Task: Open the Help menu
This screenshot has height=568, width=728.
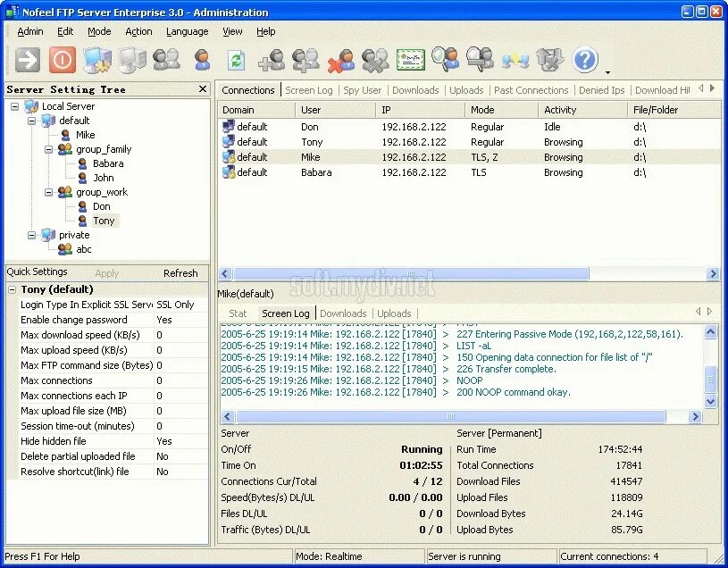Action: pyautogui.click(x=265, y=31)
